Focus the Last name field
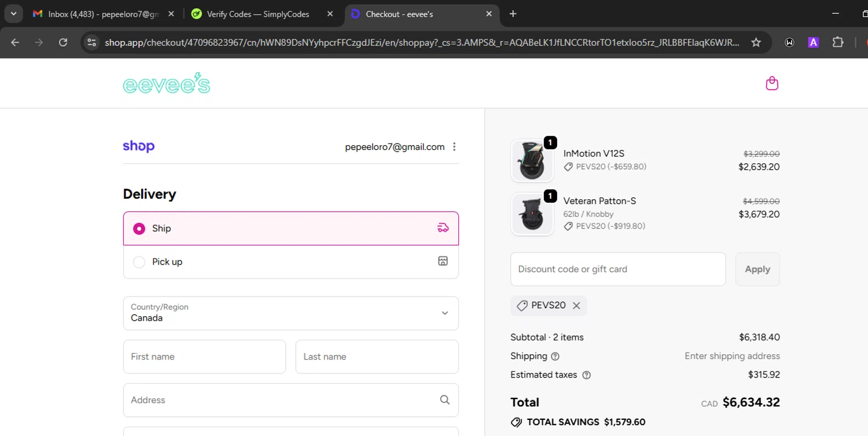This screenshot has height=436, width=868. coord(377,357)
